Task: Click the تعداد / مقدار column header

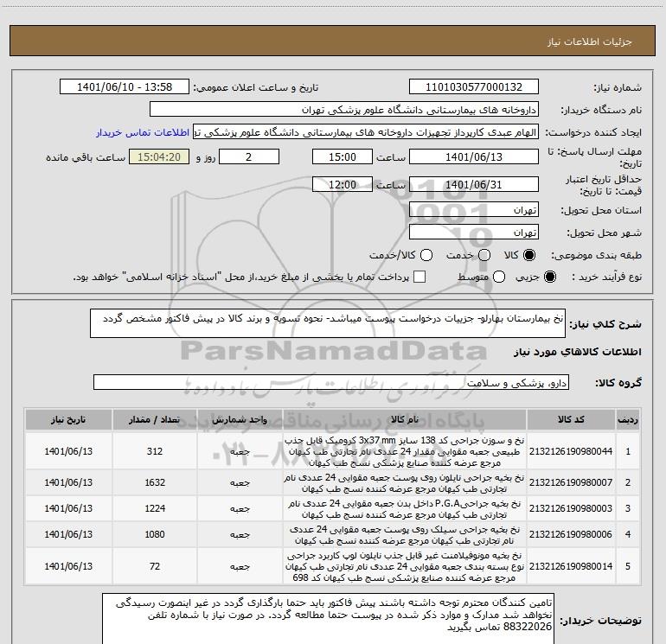Action: tap(155, 420)
